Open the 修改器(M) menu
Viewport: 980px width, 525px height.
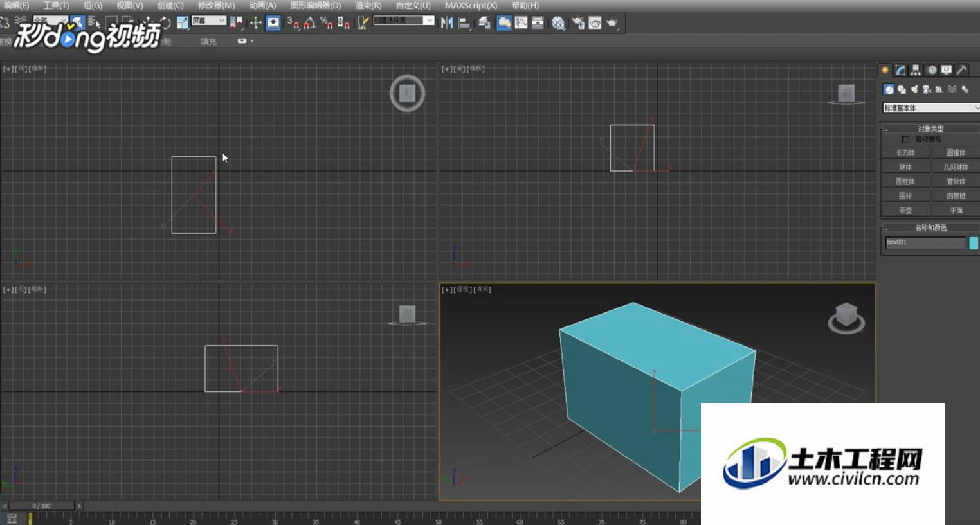215,5
